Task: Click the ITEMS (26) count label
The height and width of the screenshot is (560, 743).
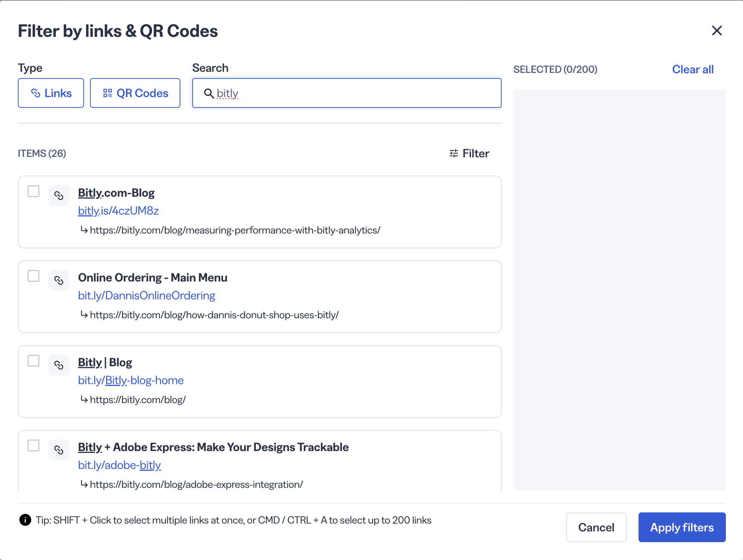Action: 42,153
